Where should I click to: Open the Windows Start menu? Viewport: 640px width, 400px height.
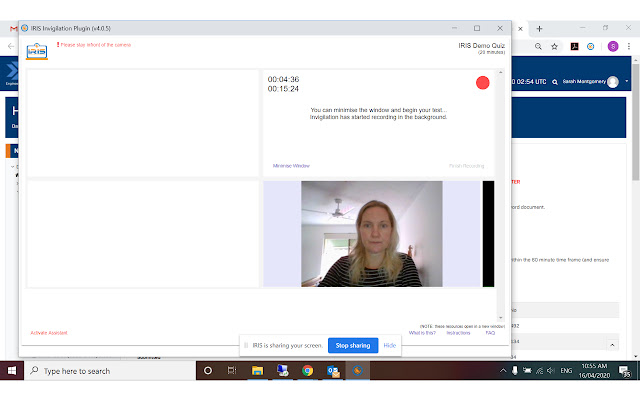coord(12,371)
